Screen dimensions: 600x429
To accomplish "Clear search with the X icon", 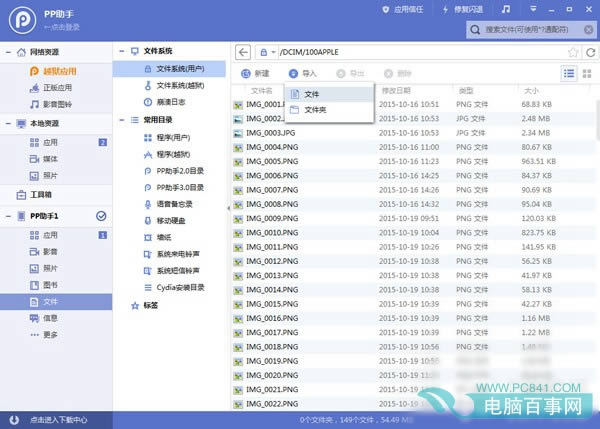I will tap(589, 29).
